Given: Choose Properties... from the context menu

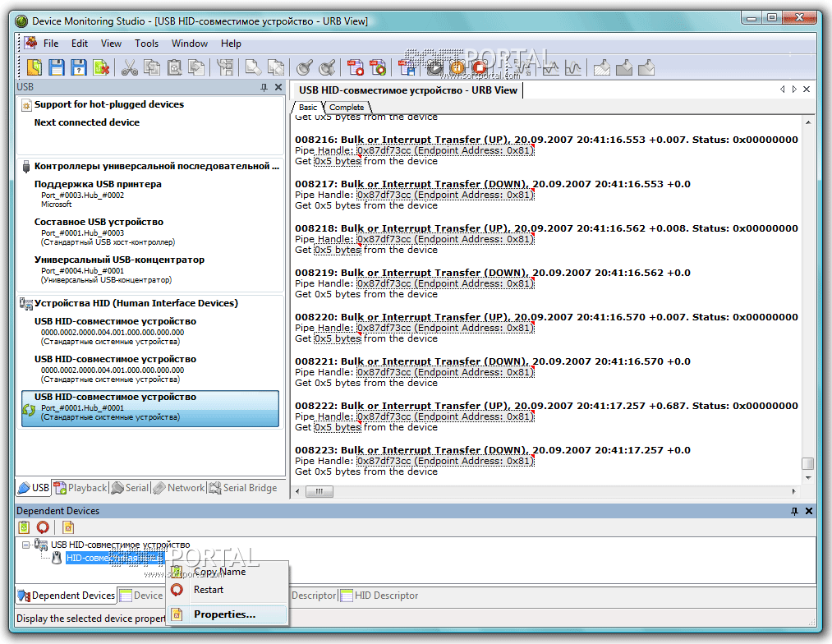Looking at the screenshot, I should click(228, 614).
